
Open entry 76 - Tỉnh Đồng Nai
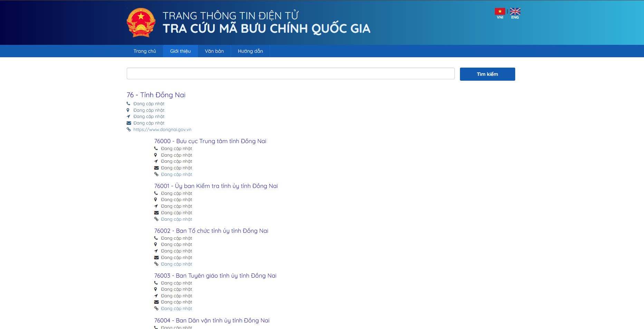pos(156,95)
